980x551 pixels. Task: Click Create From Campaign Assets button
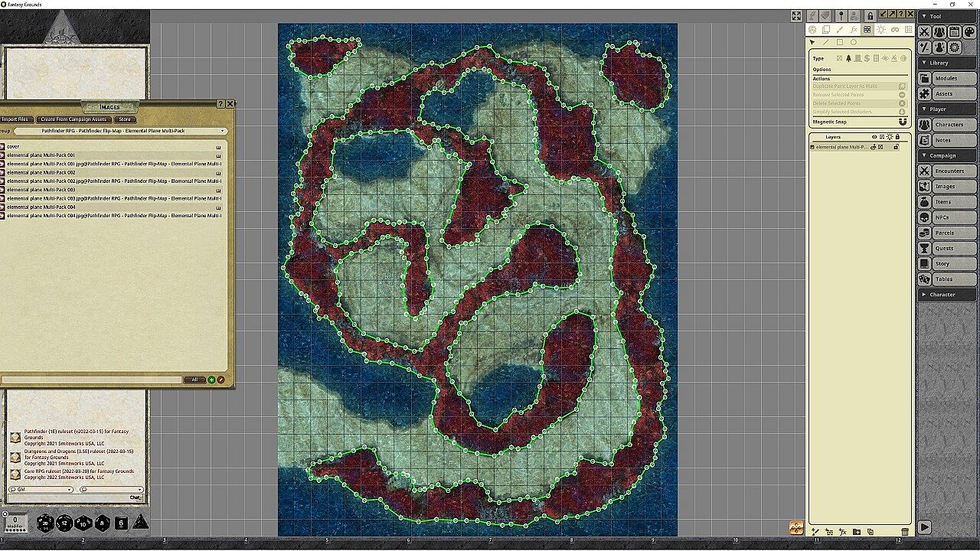[x=73, y=119]
